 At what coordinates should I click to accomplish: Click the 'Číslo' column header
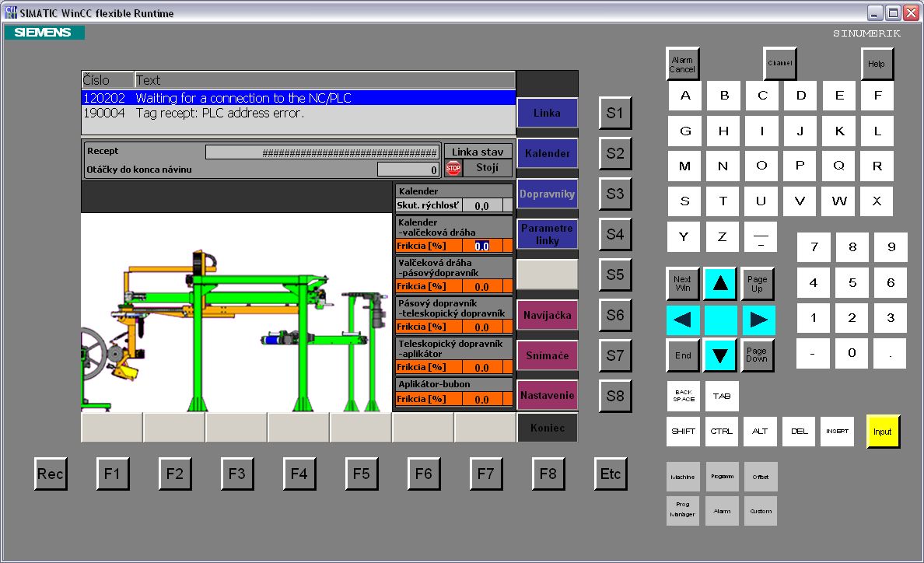pos(107,80)
